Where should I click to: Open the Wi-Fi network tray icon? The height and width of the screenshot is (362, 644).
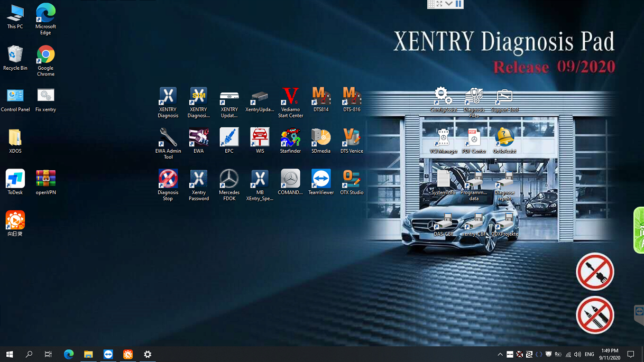(568, 355)
